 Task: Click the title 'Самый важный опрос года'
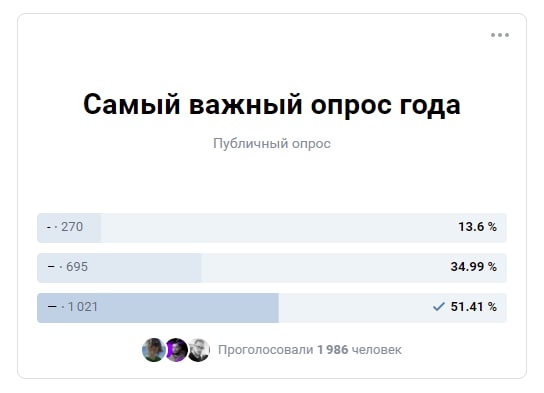[x=272, y=104]
